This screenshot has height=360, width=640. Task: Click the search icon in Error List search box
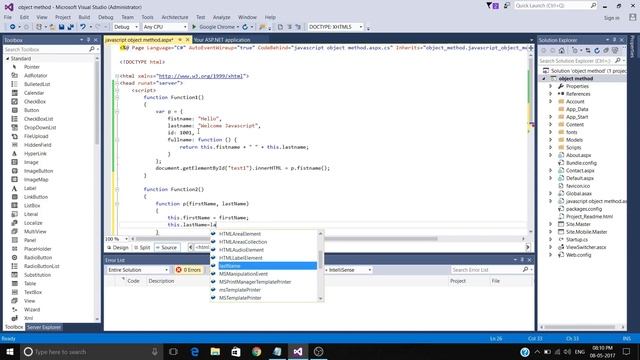[525, 270]
